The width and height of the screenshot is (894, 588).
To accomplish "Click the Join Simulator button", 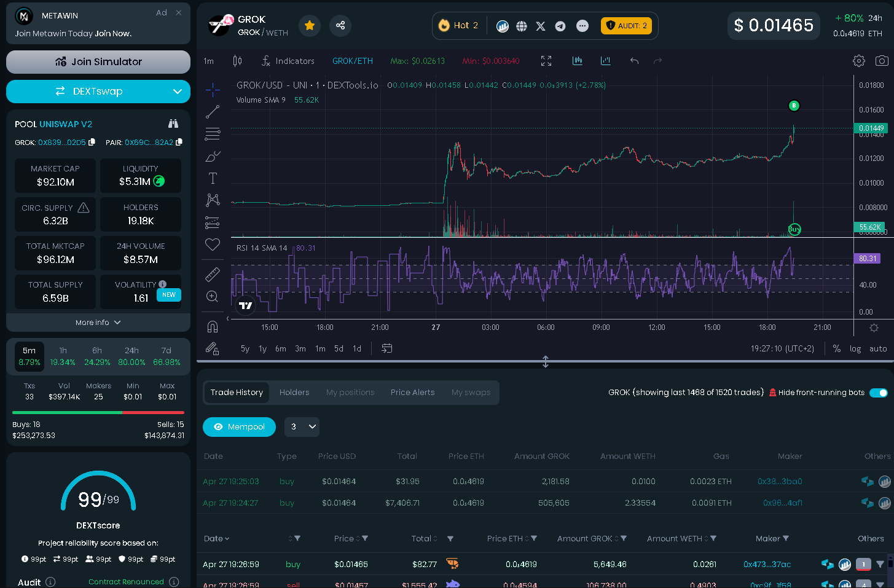I will pyautogui.click(x=98, y=61).
